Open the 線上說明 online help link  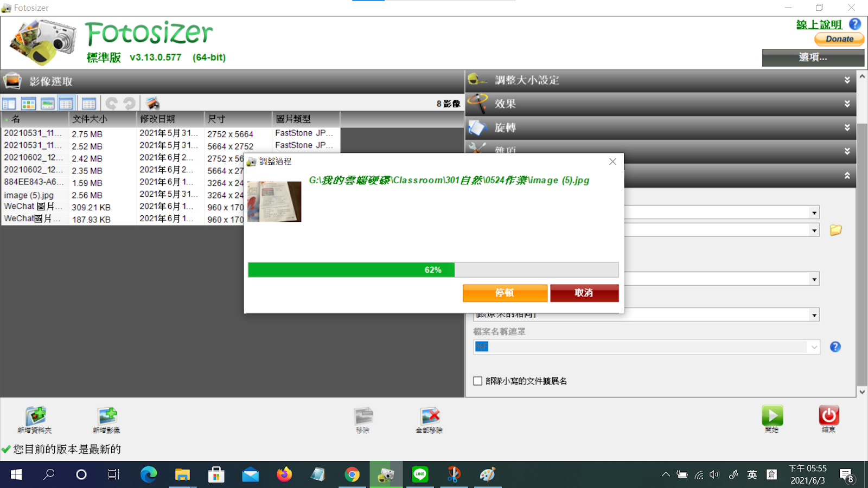click(819, 24)
